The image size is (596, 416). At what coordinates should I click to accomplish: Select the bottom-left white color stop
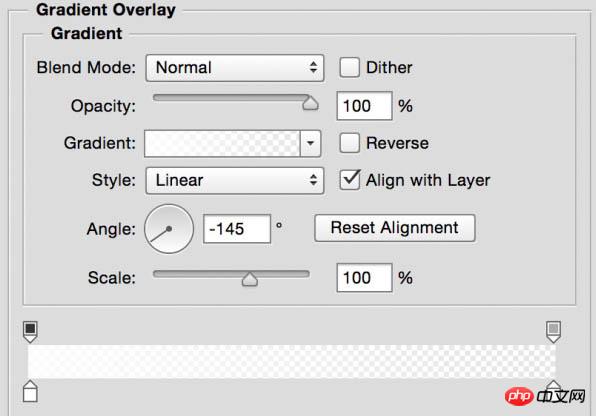(30, 391)
